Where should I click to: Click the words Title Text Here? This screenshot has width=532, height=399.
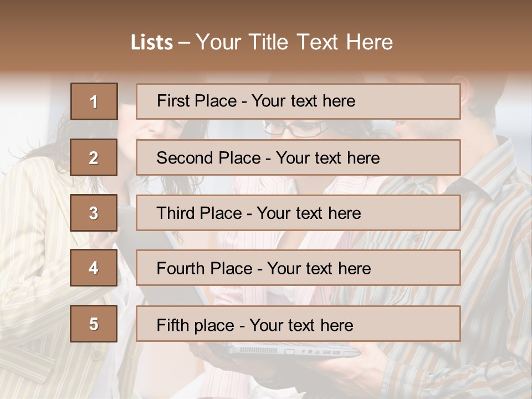(321, 42)
